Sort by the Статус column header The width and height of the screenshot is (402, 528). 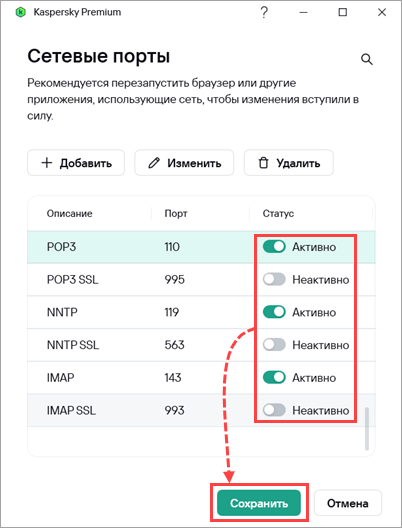click(278, 213)
